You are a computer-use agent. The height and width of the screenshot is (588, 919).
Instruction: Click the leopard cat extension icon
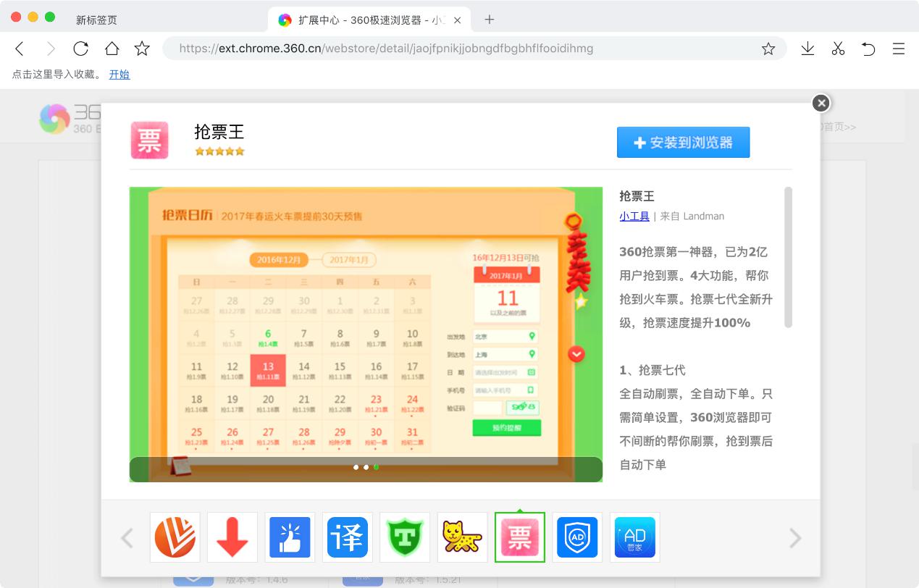pyautogui.click(x=462, y=537)
